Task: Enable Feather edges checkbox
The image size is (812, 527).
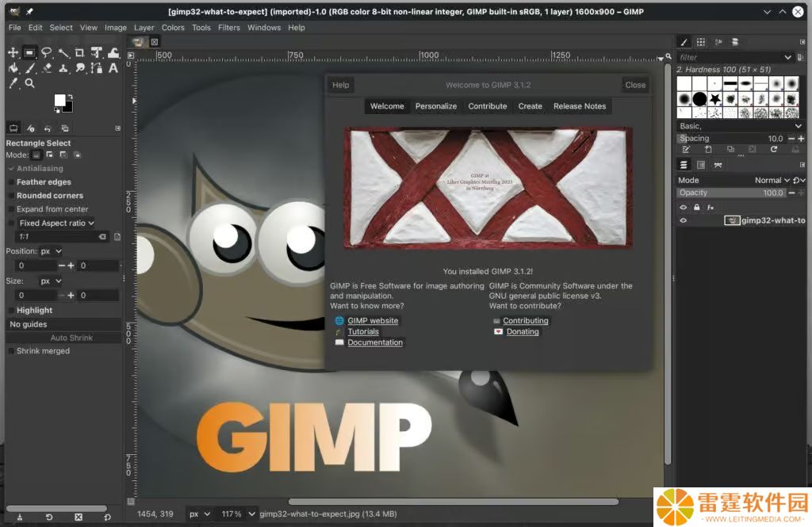Action: [11, 182]
